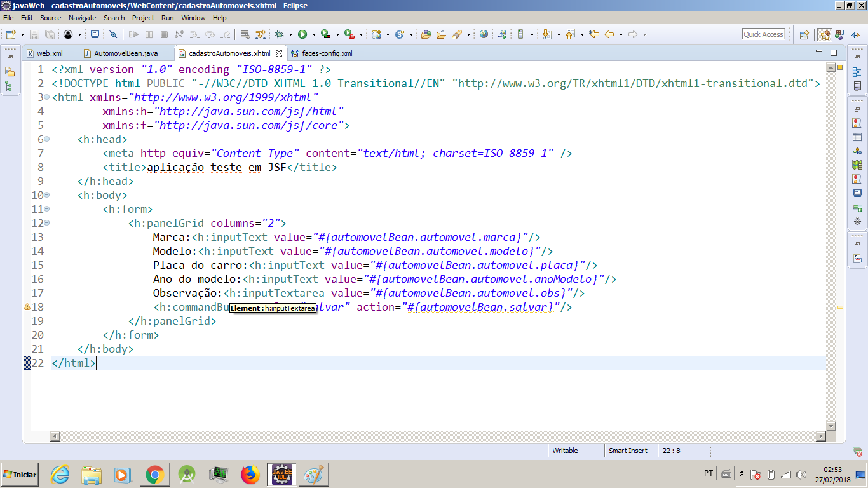Click the green Run button icon
Viewport: 868px width, 488px height.
pyautogui.click(x=302, y=34)
